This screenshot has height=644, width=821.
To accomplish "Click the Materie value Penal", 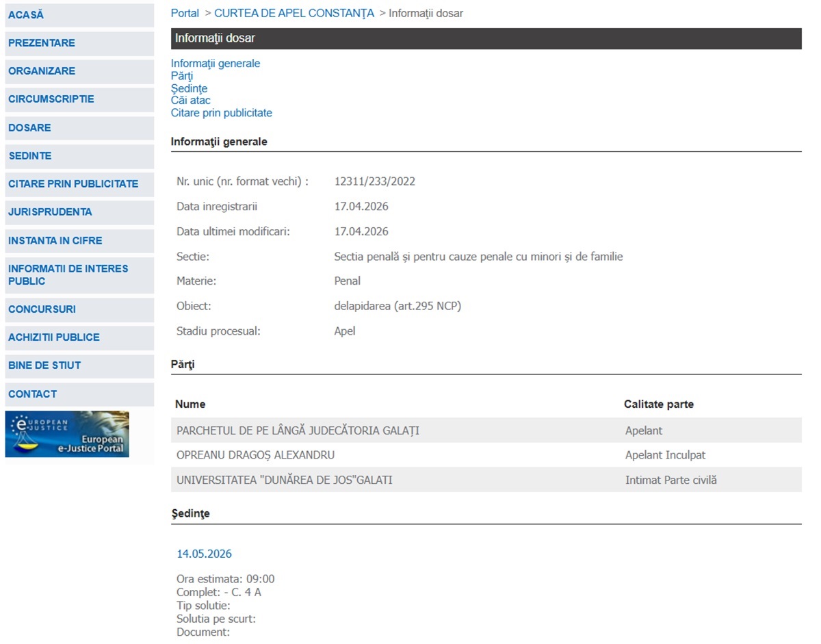I will click(x=347, y=281).
